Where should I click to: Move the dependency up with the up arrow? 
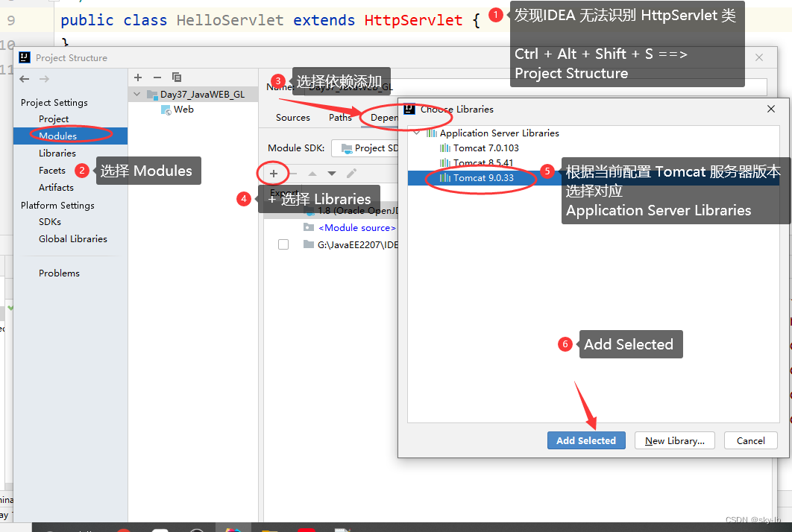pos(312,174)
